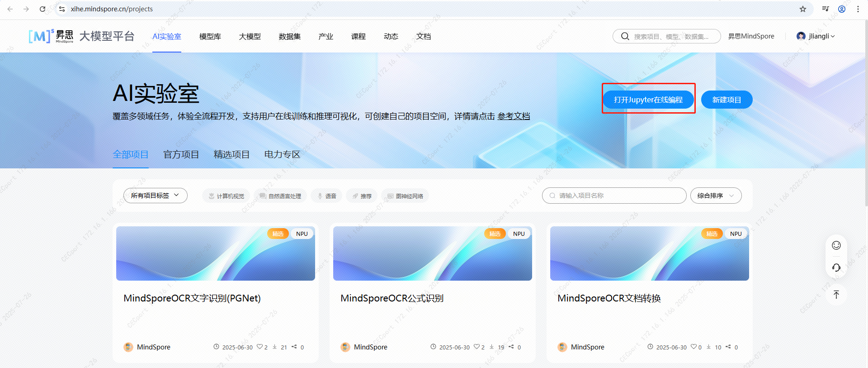Click the fork icon on 文档转换 card
868x368 pixels.
(728, 347)
